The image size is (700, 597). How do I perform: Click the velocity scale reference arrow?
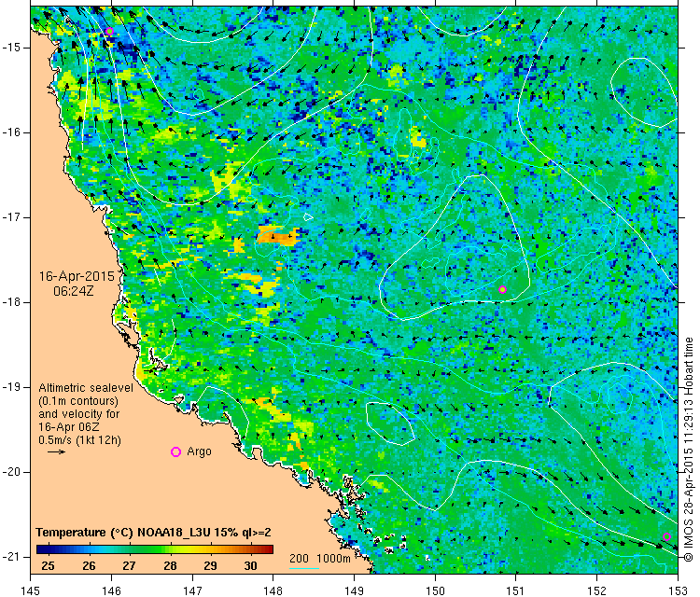pos(56,452)
